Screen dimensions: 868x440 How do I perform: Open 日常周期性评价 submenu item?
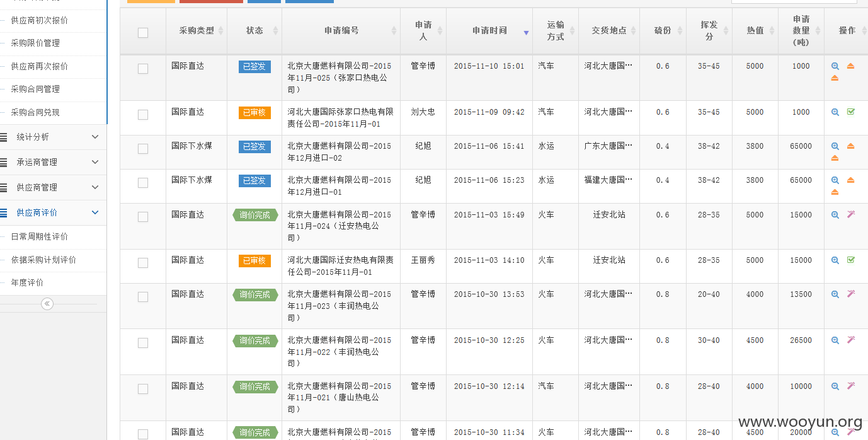tap(40, 236)
